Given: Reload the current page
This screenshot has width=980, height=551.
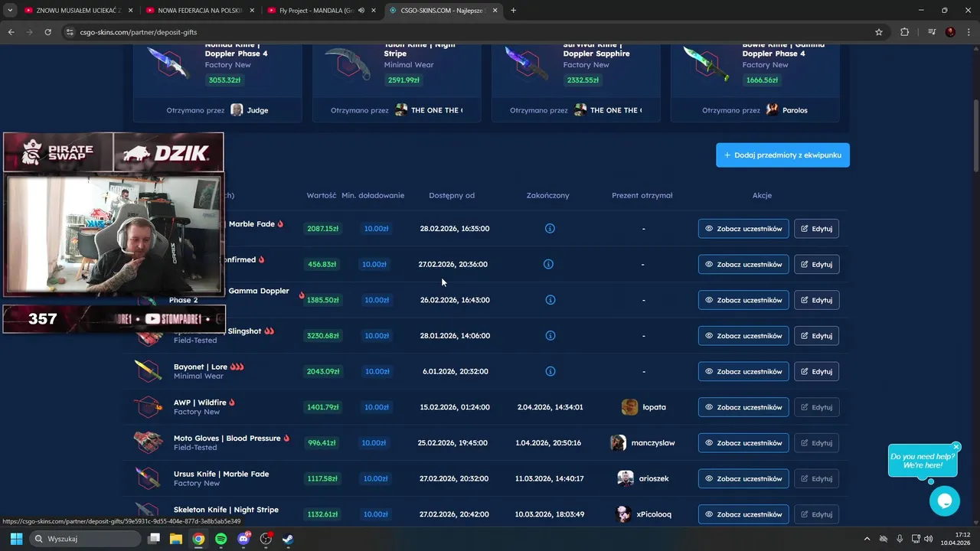Looking at the screenshot, I should 47,32.
